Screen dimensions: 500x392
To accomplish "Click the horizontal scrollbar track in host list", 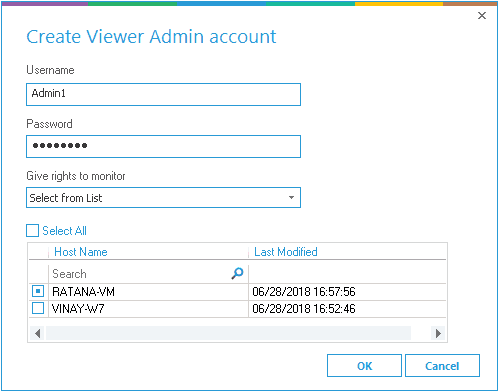I will click(228, 333).
